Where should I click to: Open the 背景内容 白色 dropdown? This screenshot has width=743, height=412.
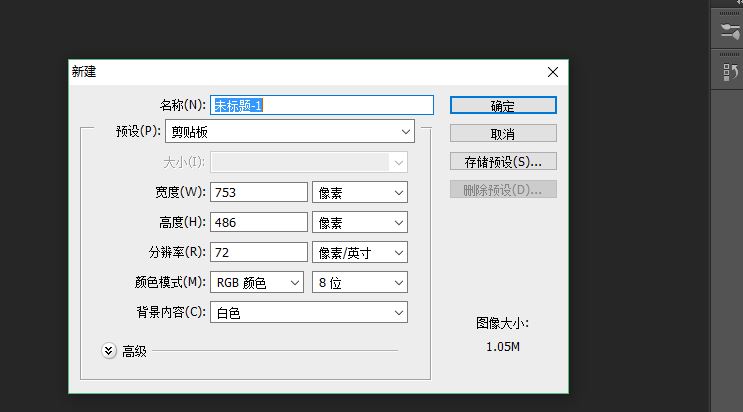point(308,312)
